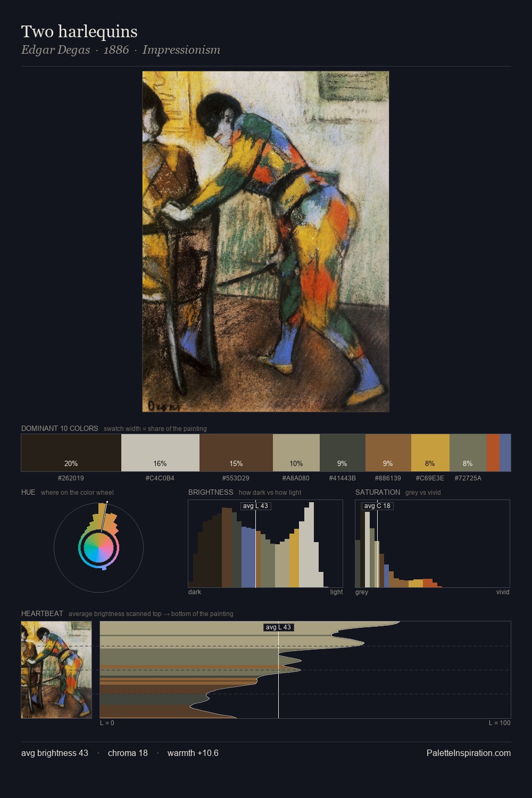Select the #553D29 brown swatch 15%

pyautogui.click(x=236, y=453)
